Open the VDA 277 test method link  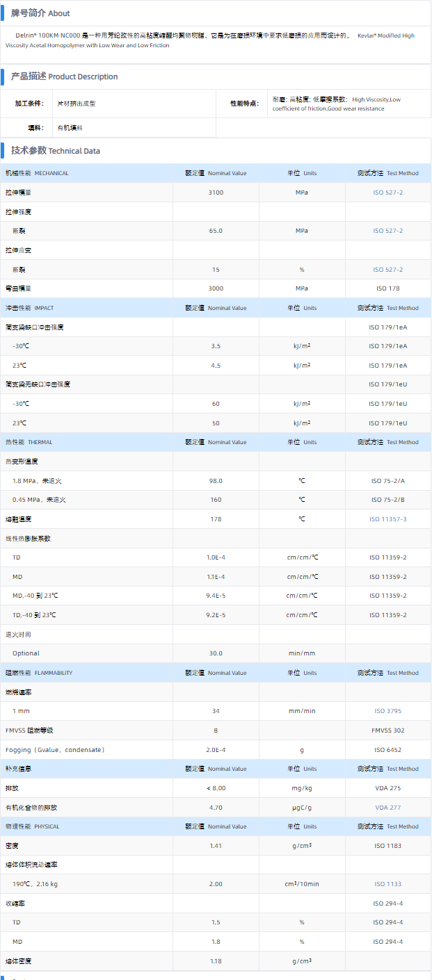click(x=387, y=808)
